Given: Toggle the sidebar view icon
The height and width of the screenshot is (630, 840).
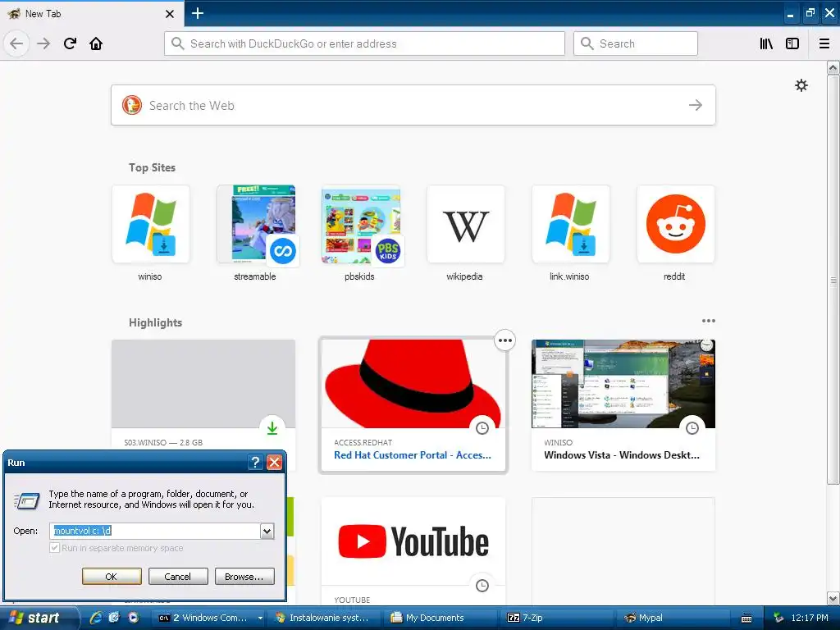Looking at the screenshot, I should (792, 43).
